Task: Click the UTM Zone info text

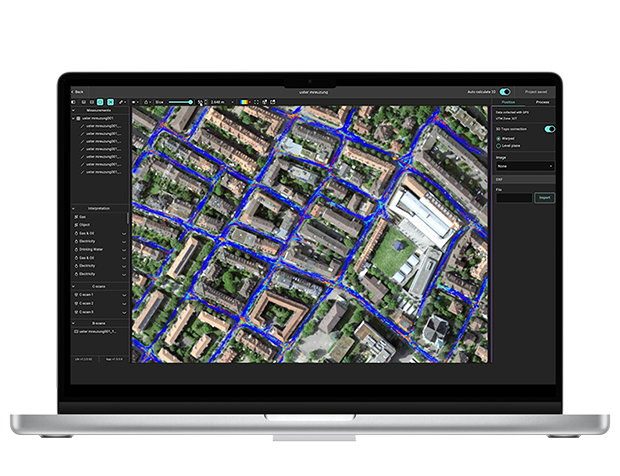Action: click(x=506, y=119)
